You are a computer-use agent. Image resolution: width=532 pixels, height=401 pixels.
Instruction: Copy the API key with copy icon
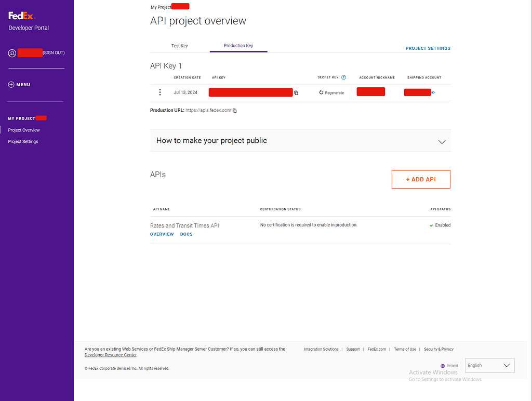pyautogui.click(x=297, y=93)
